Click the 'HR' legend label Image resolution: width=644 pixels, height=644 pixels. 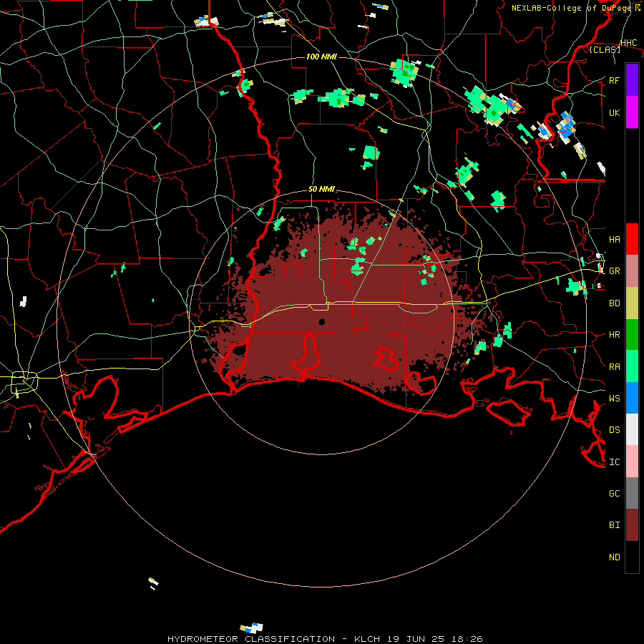615,335
